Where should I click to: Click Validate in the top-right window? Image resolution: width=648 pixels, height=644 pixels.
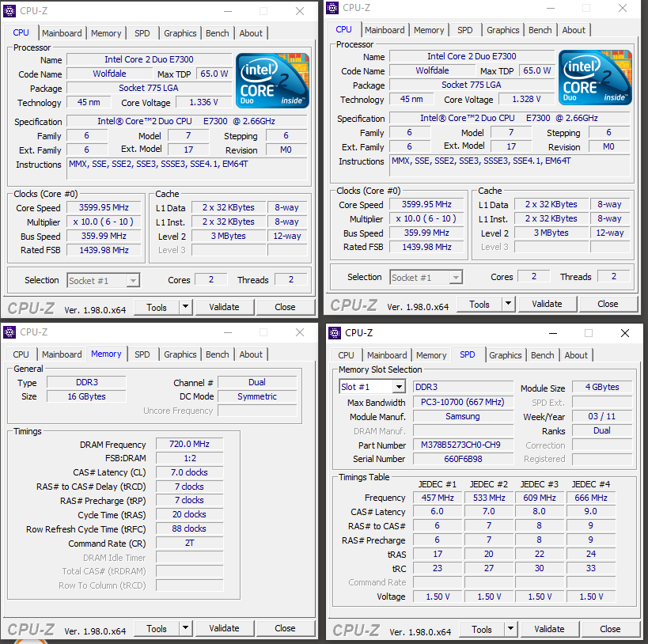(x=547, y=304)
